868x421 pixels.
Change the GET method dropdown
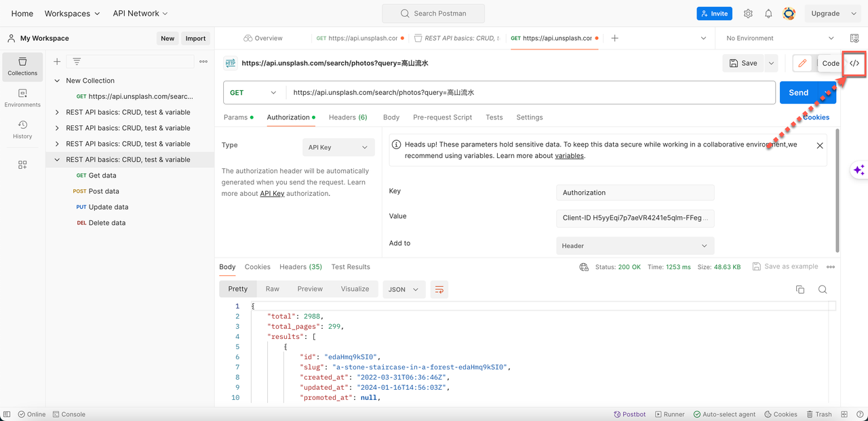(x=254, y=93)
